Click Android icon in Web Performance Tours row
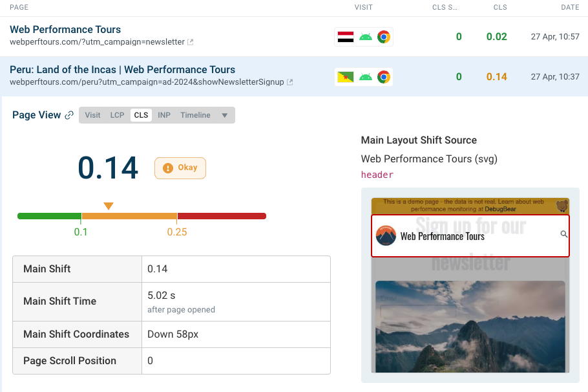 pos(365,37)
